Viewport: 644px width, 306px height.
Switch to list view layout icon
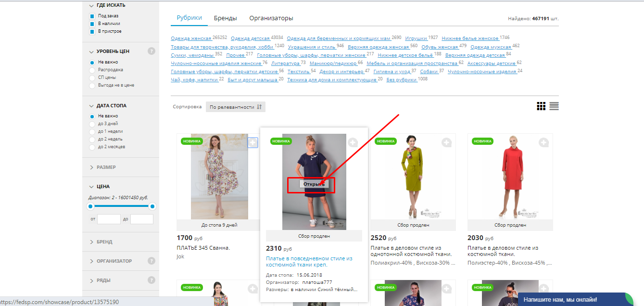pyautogui.click(x=554, y=106)
